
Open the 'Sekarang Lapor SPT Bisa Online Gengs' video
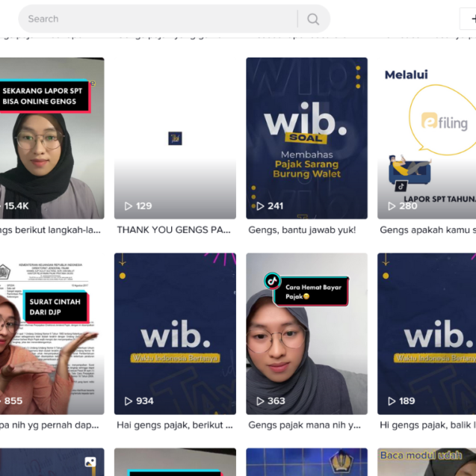click(x=52, y=138)
